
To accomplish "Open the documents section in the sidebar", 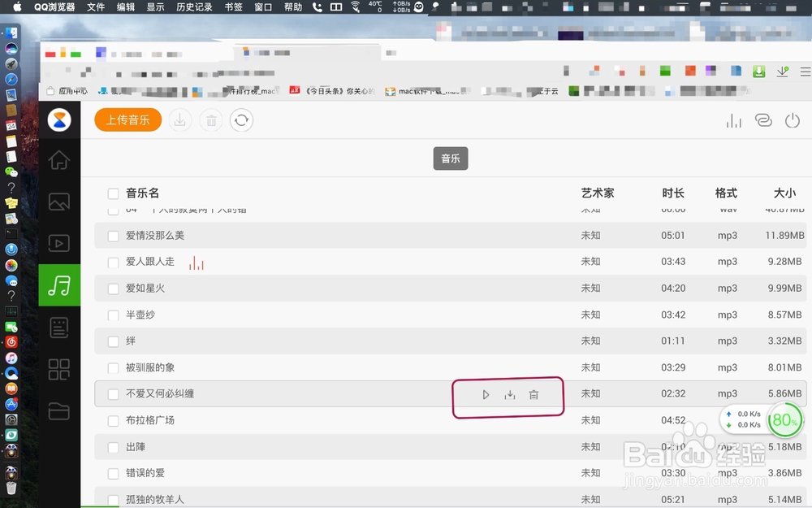I will [59, 328].
